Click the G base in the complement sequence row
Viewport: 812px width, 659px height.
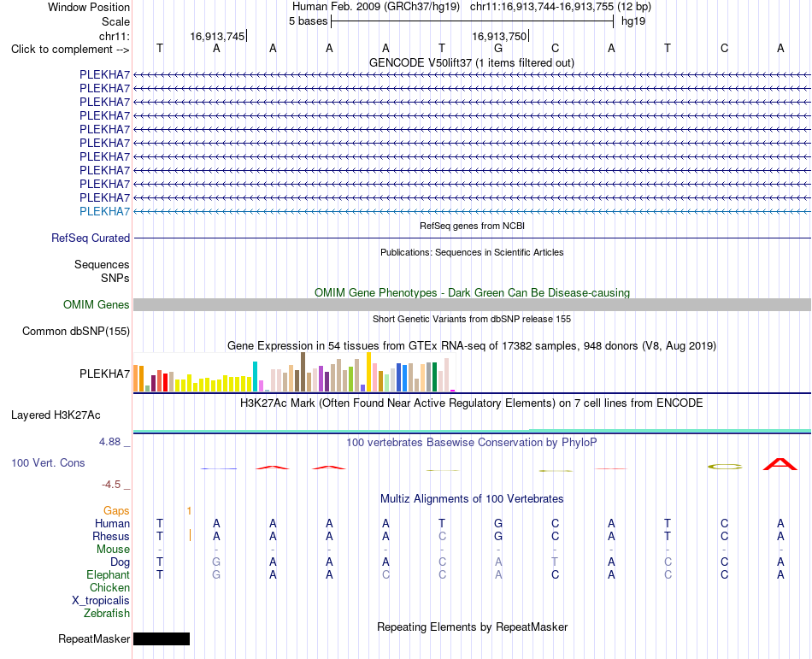(x=498, y=49)
